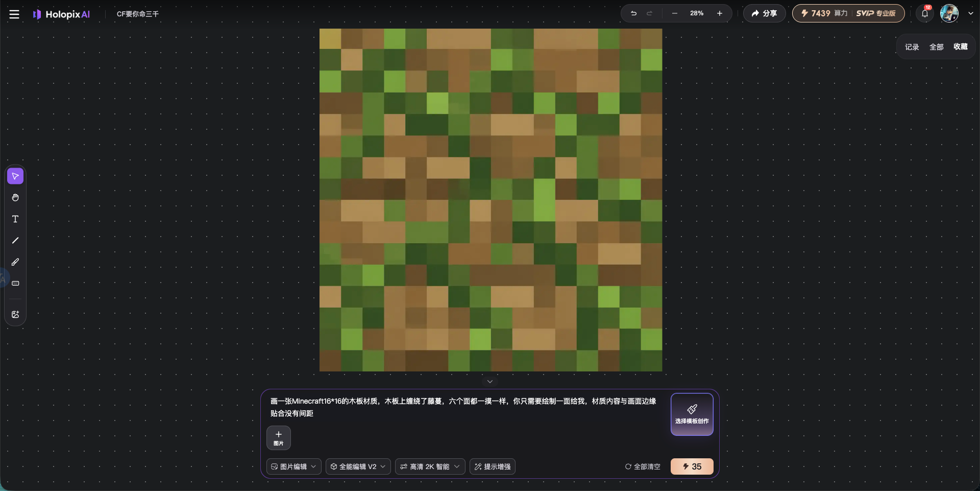Collapse the prompt panel chevron

coord(490,382)
